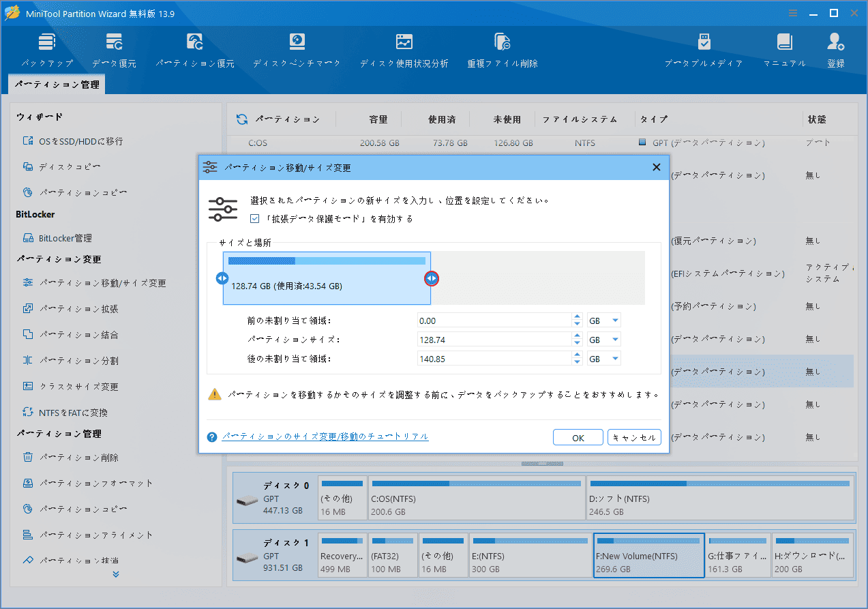Click the キャンセル button
The width and height of the screenshot is (868, 609).
click(634, 438)
